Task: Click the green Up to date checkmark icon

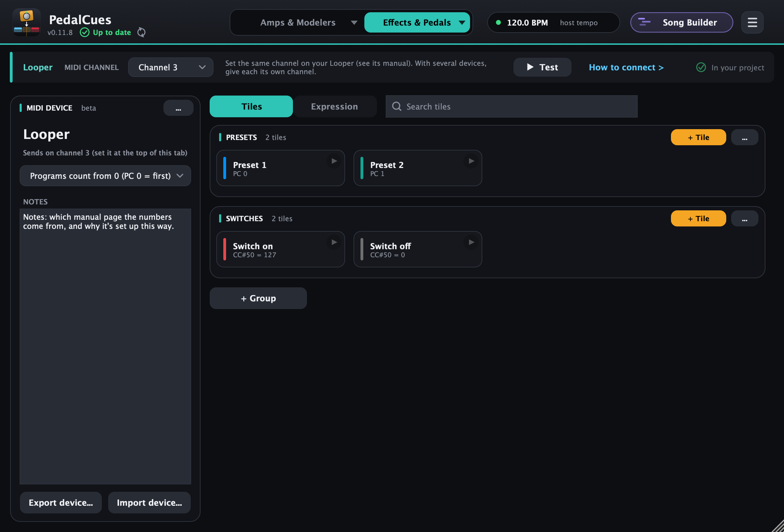Action: click(x=85, y=32)
